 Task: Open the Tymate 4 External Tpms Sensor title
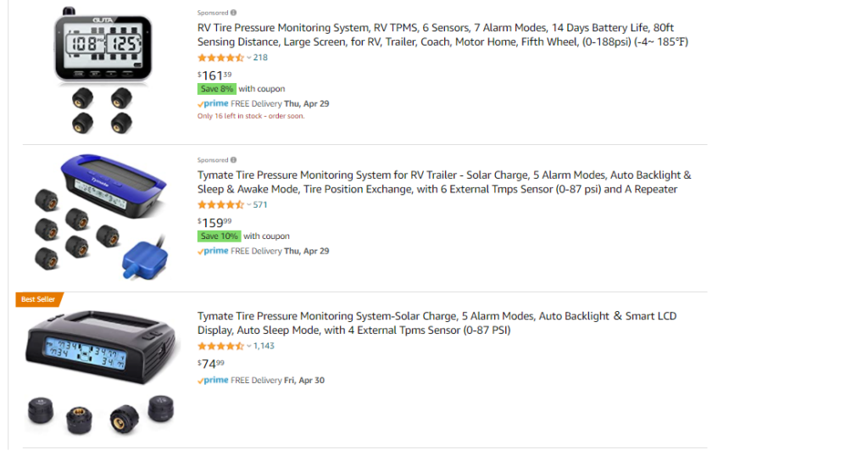(437, 323)
